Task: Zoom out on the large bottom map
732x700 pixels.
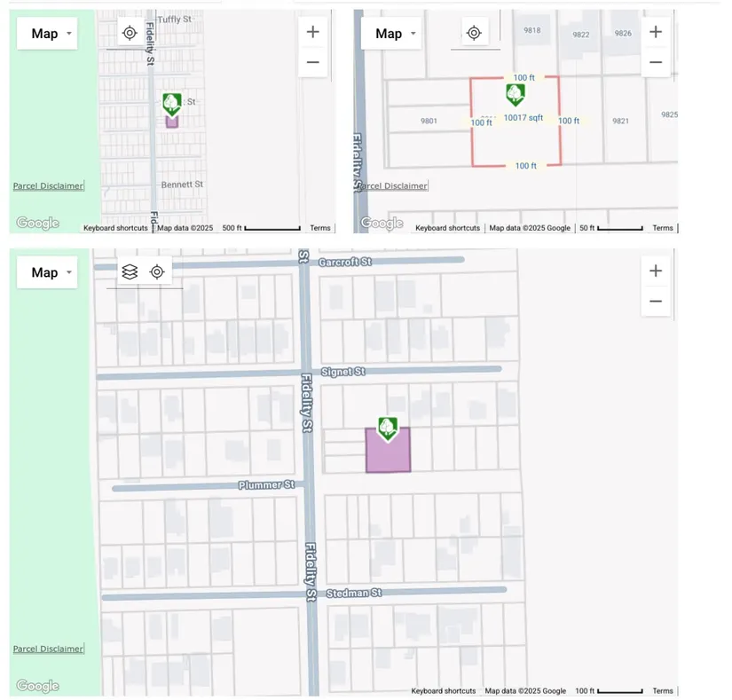Action: pyautogui.click(x=656, y=302)
